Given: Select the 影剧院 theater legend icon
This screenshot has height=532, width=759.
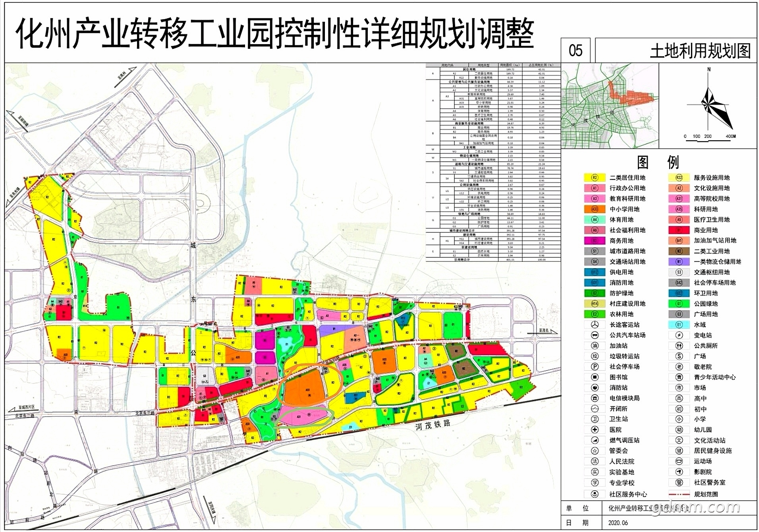Looking at the screenshot, I should (679, 472).
